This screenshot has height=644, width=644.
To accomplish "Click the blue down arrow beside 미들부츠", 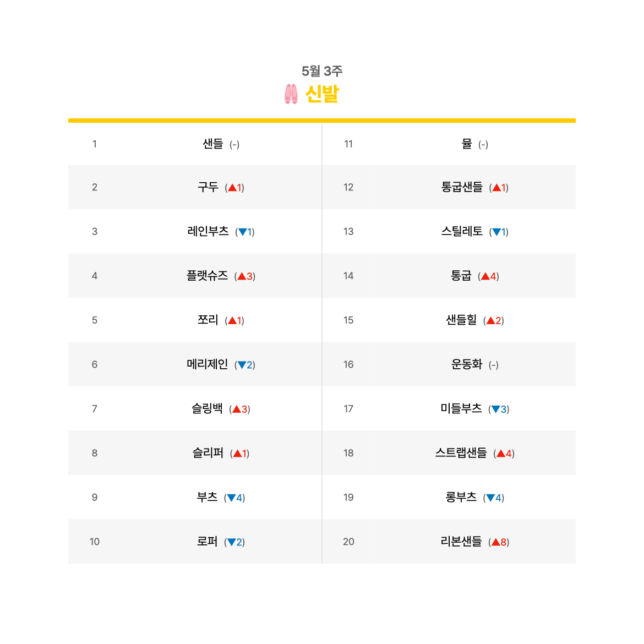I will pos(495,410).
